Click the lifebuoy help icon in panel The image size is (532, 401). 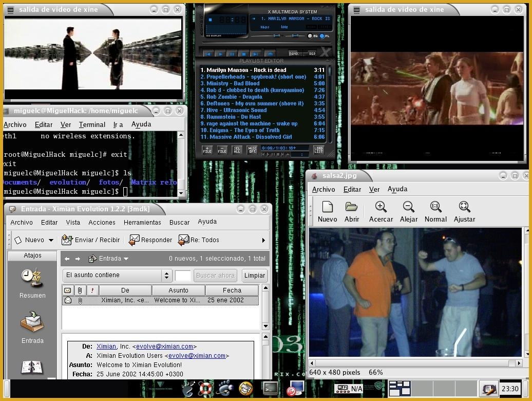point(205,389)
